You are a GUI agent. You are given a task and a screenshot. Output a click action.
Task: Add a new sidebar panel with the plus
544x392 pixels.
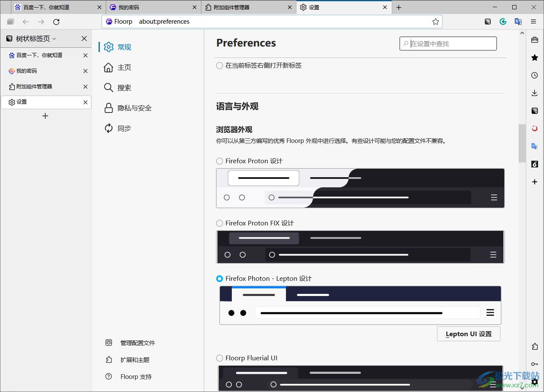pos(534,182)
